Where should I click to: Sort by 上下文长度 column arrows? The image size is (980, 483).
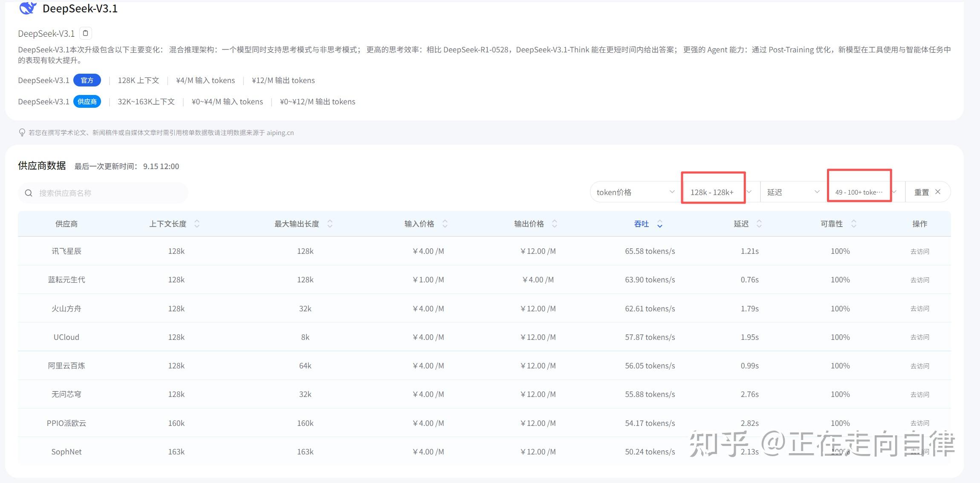point(197,224)
